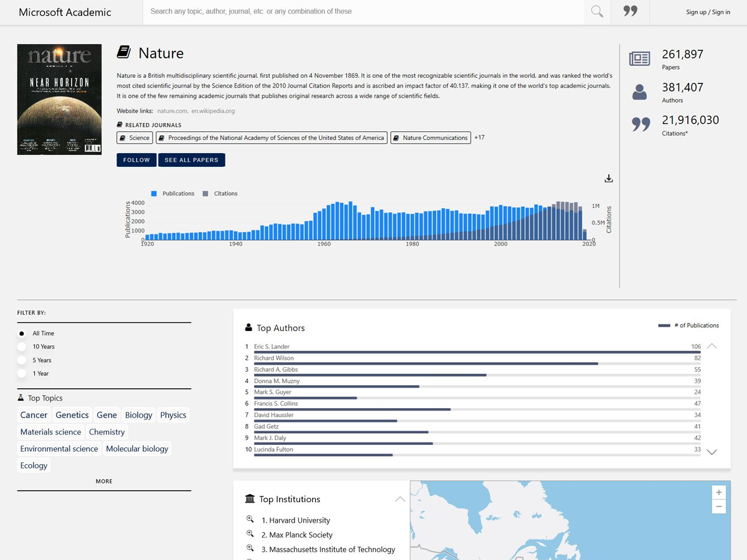This screenshot has width=747, height=560.
Task: Click the search magnifier icon
Action: click(597, 12)
